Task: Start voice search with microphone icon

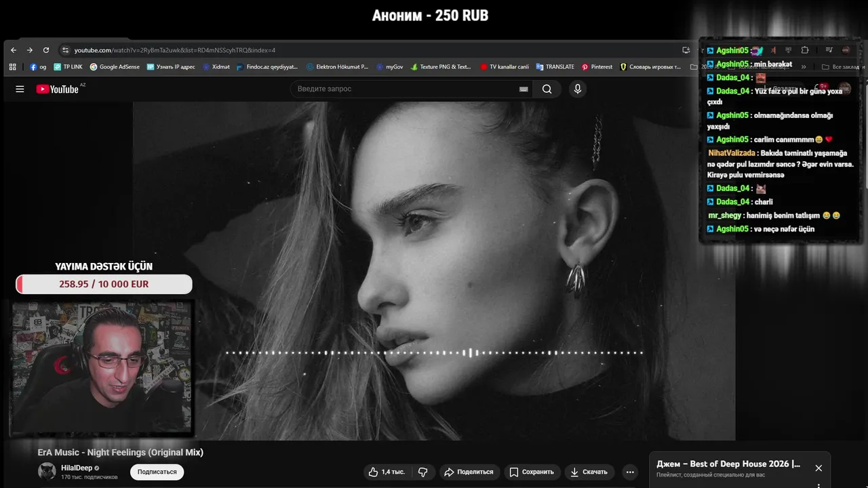Action: coord(577,89)
